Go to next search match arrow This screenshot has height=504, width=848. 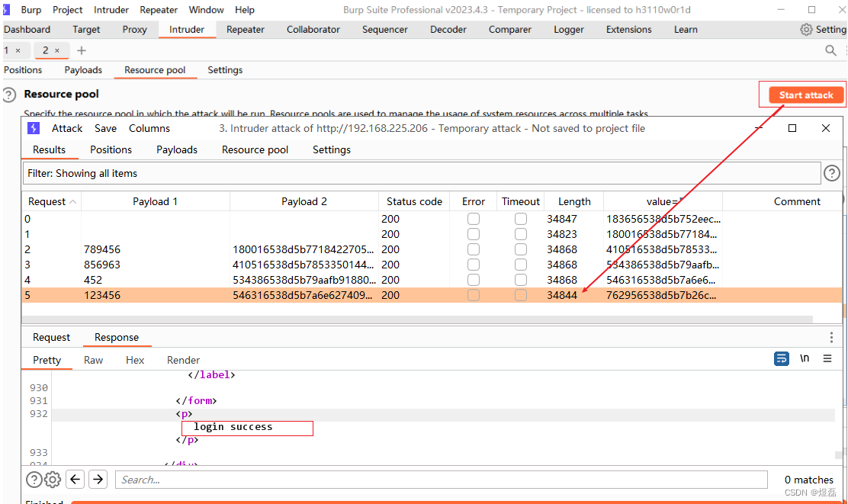tap(98, 479)
